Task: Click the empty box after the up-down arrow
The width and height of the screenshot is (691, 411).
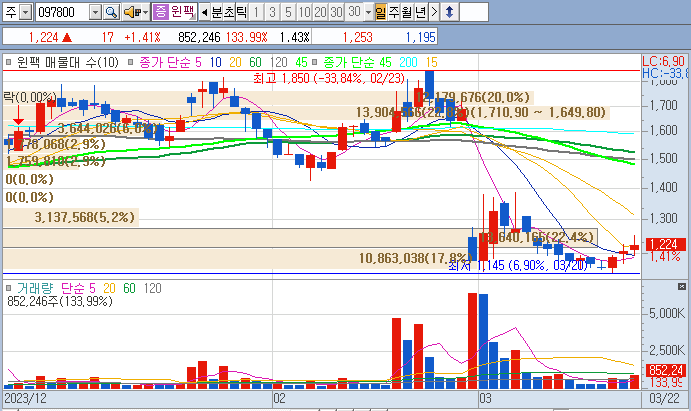Action: tap(474, 12)
